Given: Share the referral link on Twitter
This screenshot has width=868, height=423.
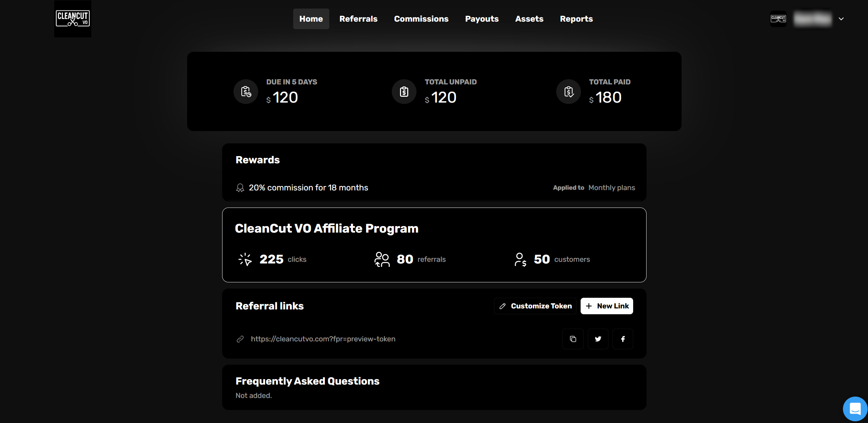Looking at the screenshot, I should tap(598, 339).
